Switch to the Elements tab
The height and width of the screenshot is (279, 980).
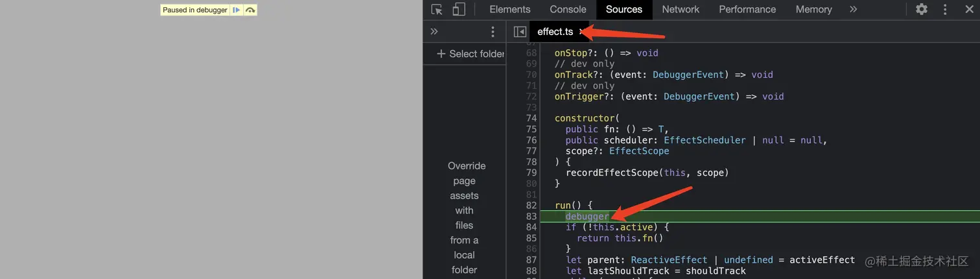click(510, 9)
